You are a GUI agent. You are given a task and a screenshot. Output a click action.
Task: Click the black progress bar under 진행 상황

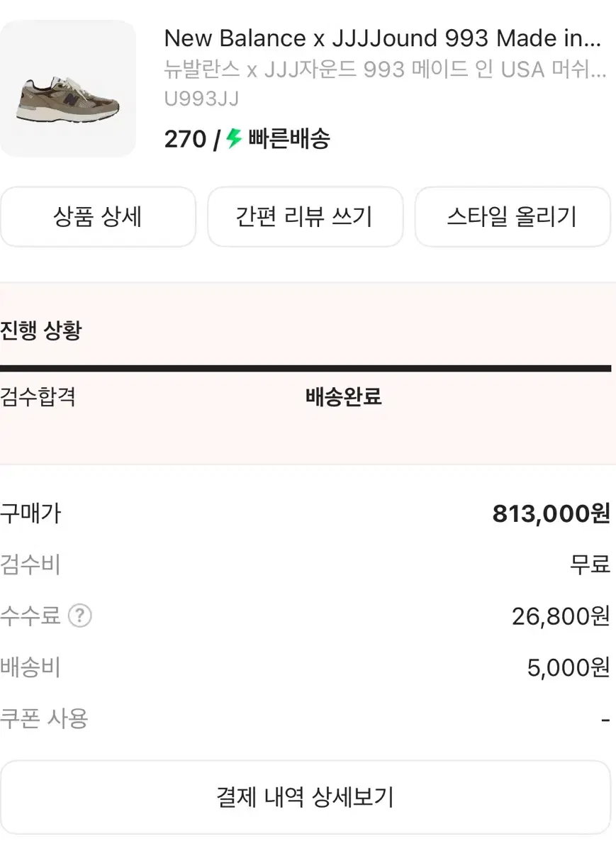(305, 368)
